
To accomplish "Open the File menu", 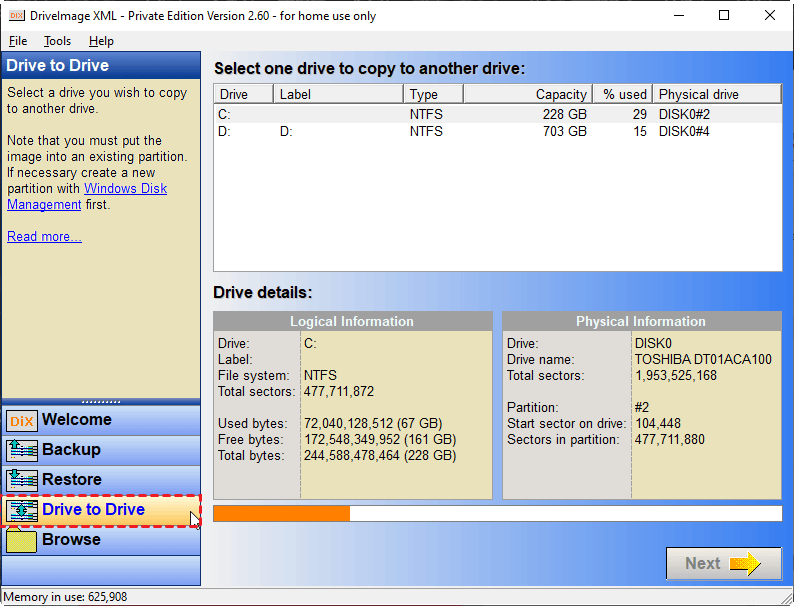I will 18,41.
